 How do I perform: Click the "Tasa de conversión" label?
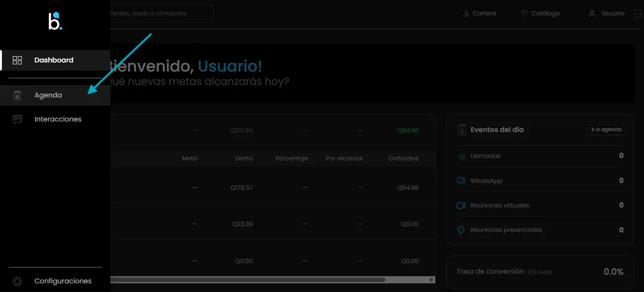point(490,271)
